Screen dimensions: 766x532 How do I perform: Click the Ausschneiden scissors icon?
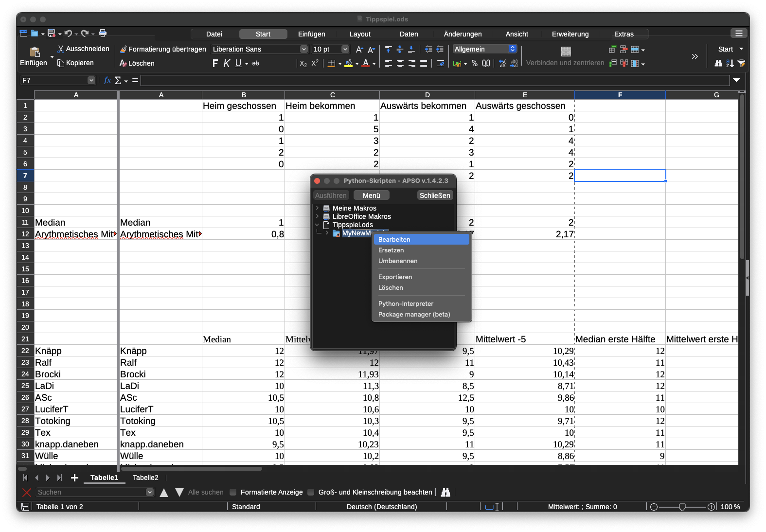[x=61, y=49]
